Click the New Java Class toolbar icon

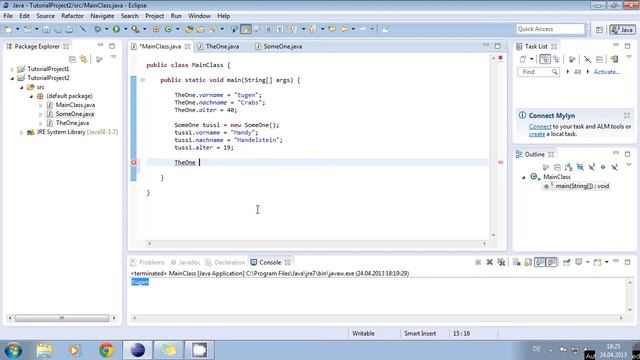pyautogui.click(x=168, y=29)
